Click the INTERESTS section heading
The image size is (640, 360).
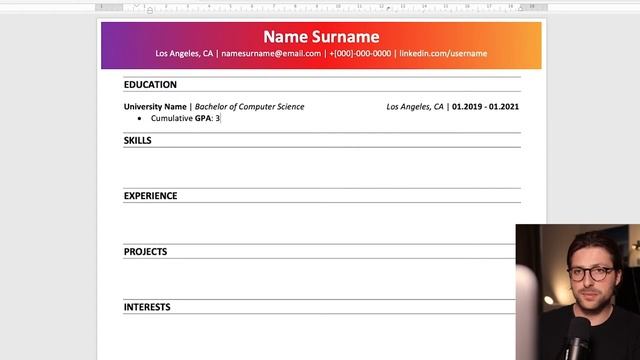147,307
